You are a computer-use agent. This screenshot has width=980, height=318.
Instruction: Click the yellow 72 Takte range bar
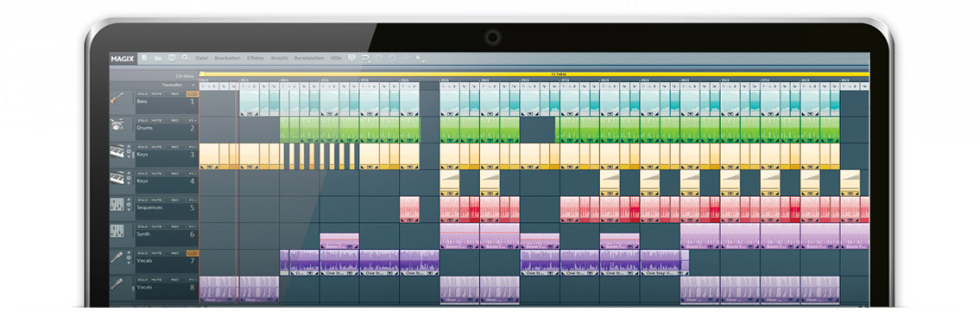pyautogui.click(x=534, y=74)
